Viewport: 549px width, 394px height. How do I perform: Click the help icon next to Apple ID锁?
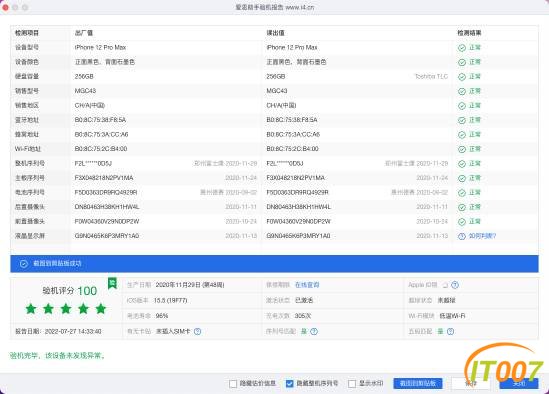pyautogui.click(x=455, y=285)
